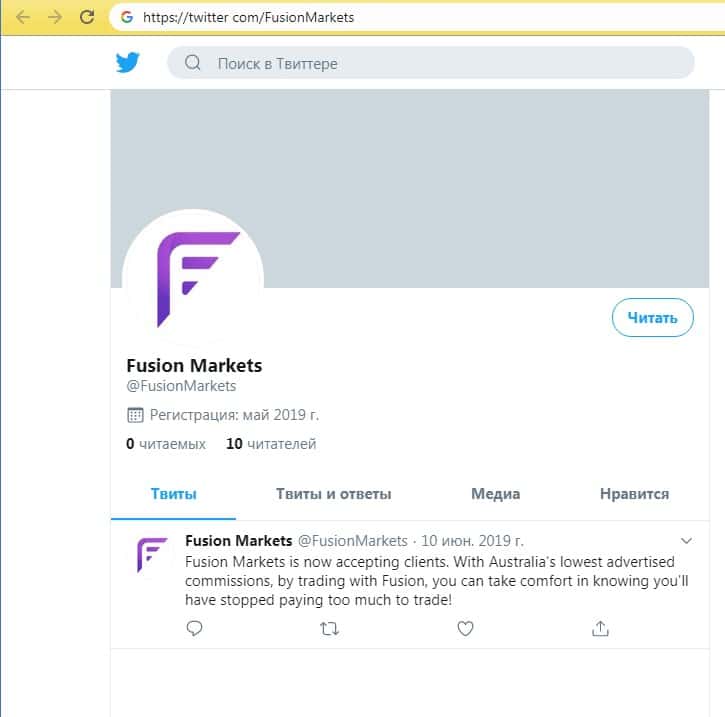Click the Google icon in address bar
Screen dimensions: 725x717
(126, 17)
